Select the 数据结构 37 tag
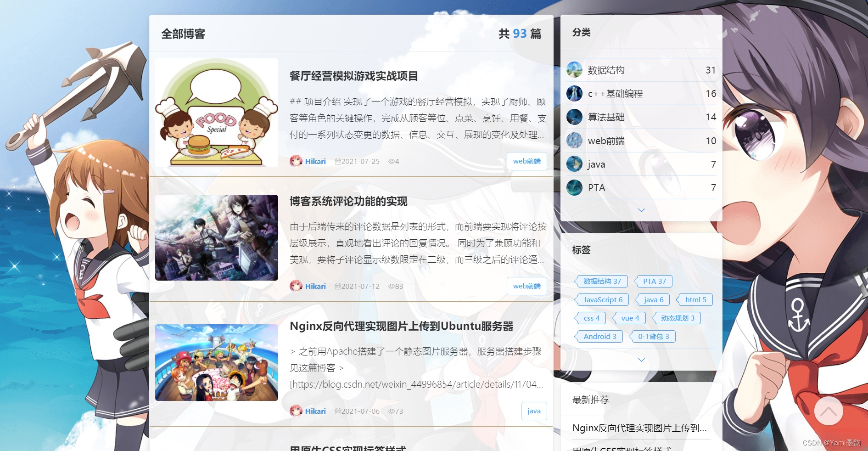Image resolution: width=868 pixels, height=451 pixels. [601, 281]
